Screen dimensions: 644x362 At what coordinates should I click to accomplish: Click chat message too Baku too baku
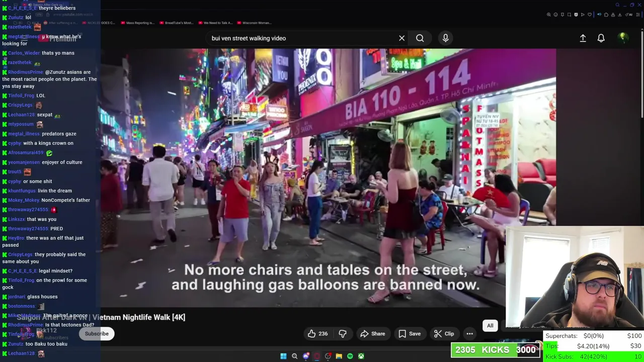(x=46, y=344)
